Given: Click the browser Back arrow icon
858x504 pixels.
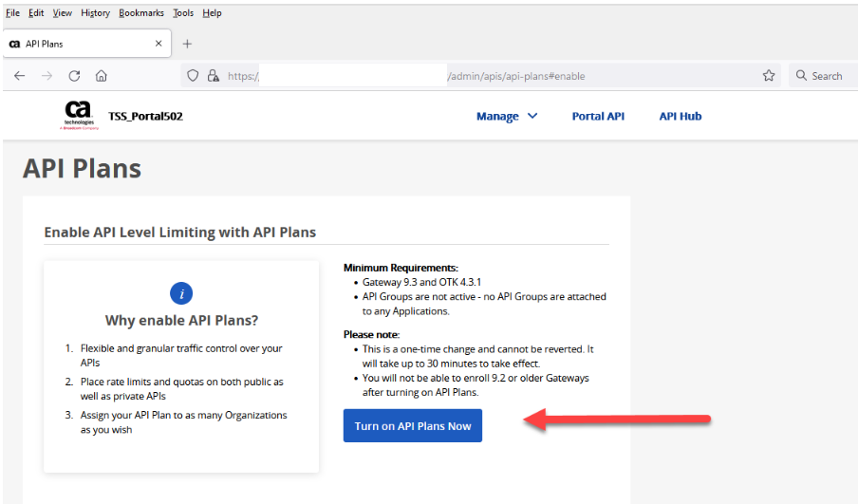Looking at the screenshot, I should click(20, 76).
